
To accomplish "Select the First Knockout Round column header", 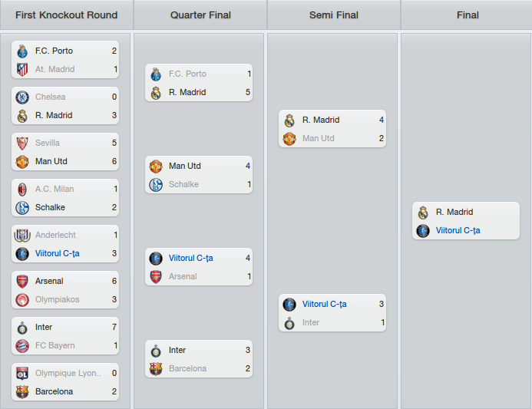I will 67,15.
